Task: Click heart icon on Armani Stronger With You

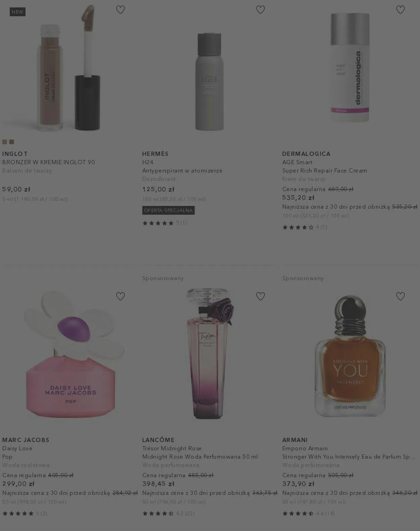Action: tap(400, 296)
